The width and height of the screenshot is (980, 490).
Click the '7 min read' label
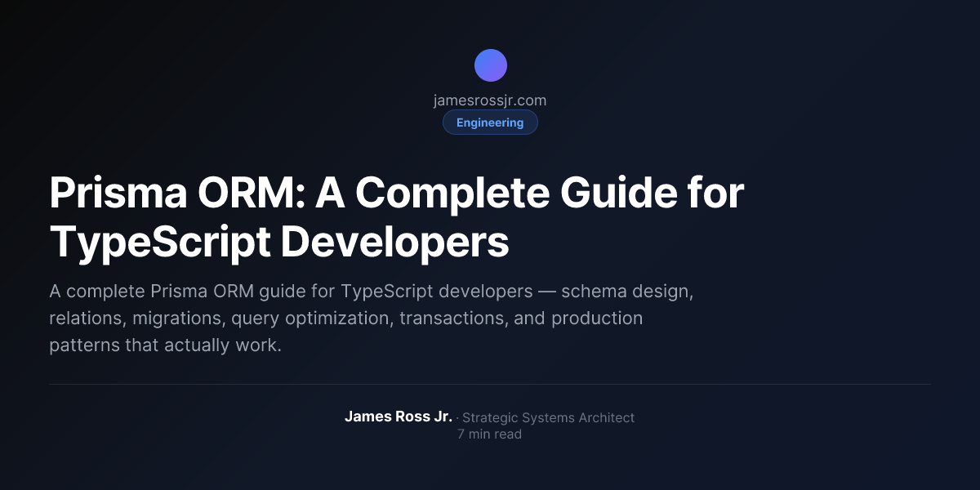click(490, 434)
